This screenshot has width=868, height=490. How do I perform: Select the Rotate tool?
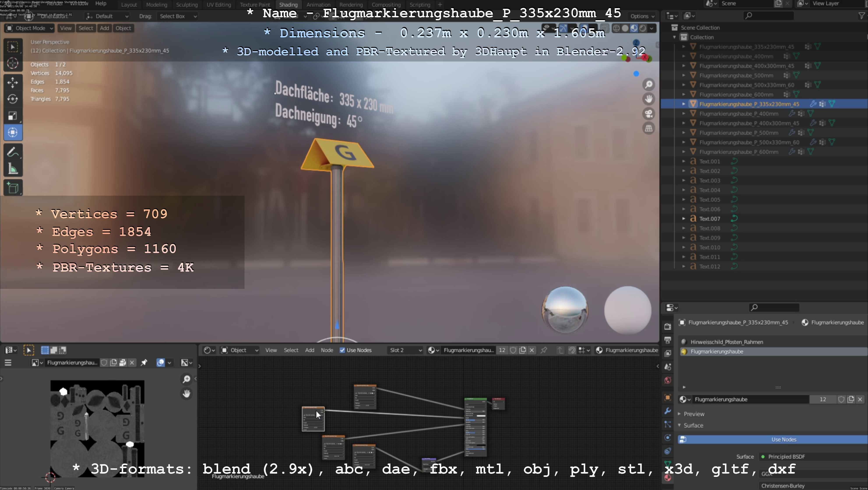coord(13,99)
